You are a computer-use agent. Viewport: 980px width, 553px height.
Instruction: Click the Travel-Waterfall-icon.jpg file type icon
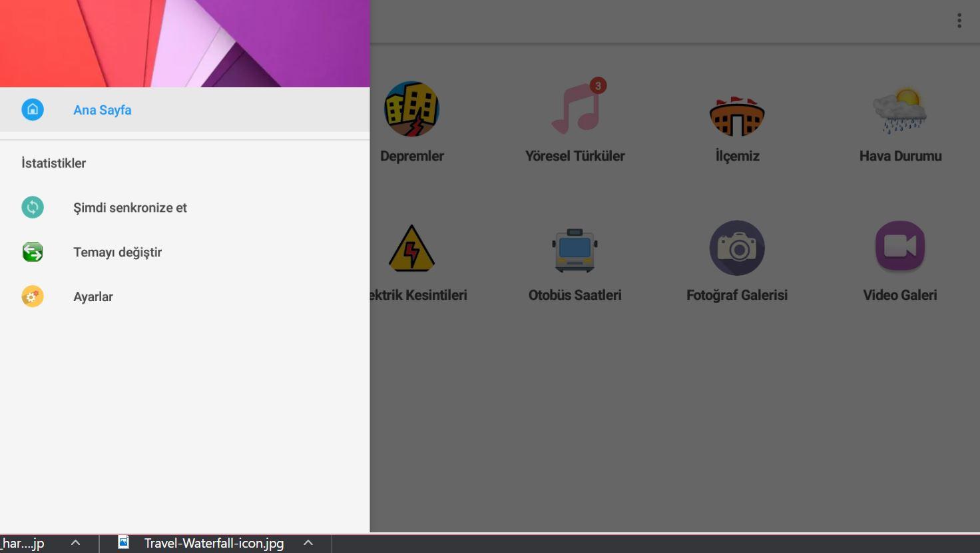[123, 542]
